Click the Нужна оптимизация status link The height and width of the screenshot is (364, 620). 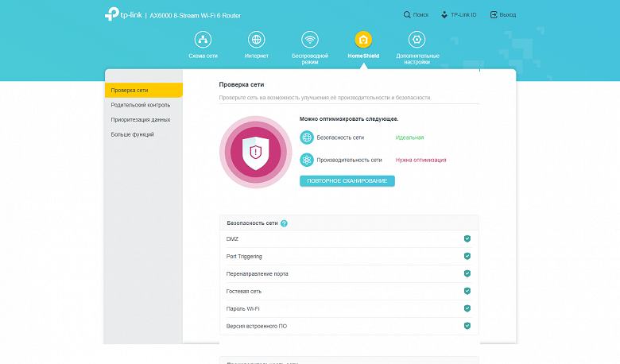point(420,160)
